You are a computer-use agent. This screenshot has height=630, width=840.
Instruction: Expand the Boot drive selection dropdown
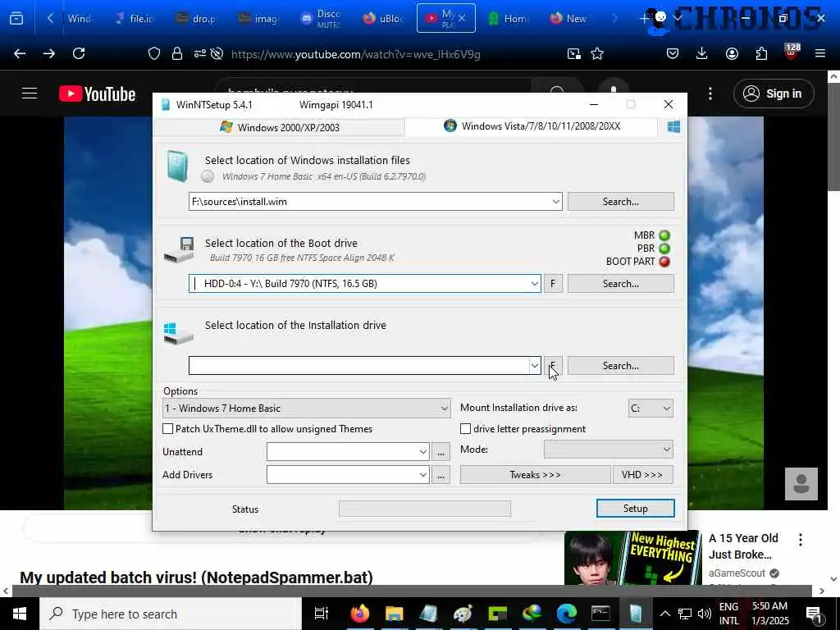[x=534, y=283]
